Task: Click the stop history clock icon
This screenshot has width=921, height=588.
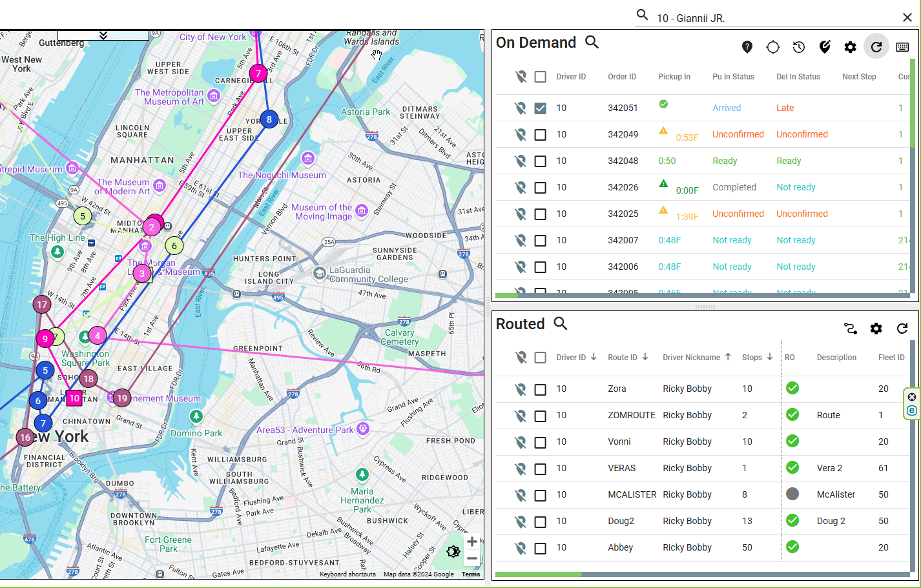Action: pyautogui.click(x=799, y=46)
